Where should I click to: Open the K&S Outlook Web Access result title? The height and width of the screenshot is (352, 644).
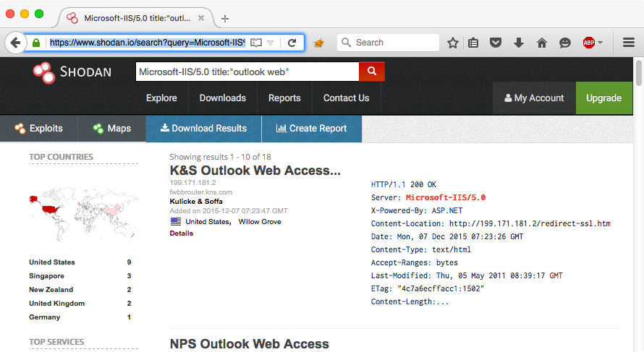255,171
